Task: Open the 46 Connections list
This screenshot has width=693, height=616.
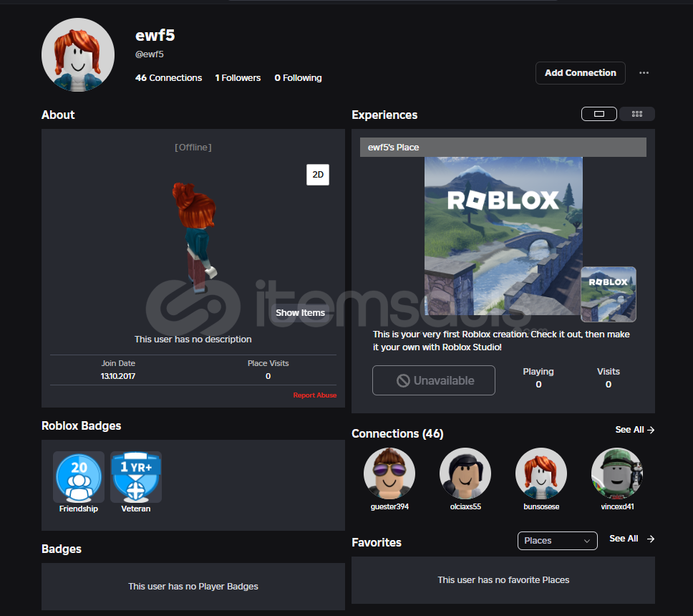Action: pyautogui.click(x=168, y=78)
